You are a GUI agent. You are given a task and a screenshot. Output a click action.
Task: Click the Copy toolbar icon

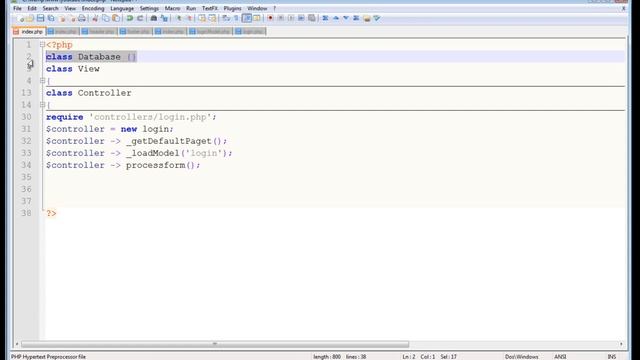pos(105,18)
